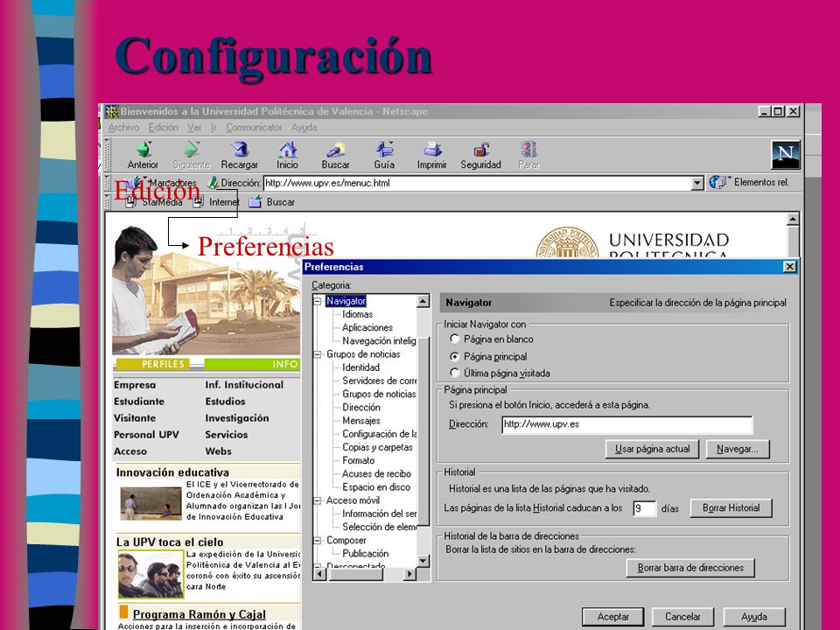Open the Guía toolbar button
This screenshot has width=840, height=630.
coord(384,154)
